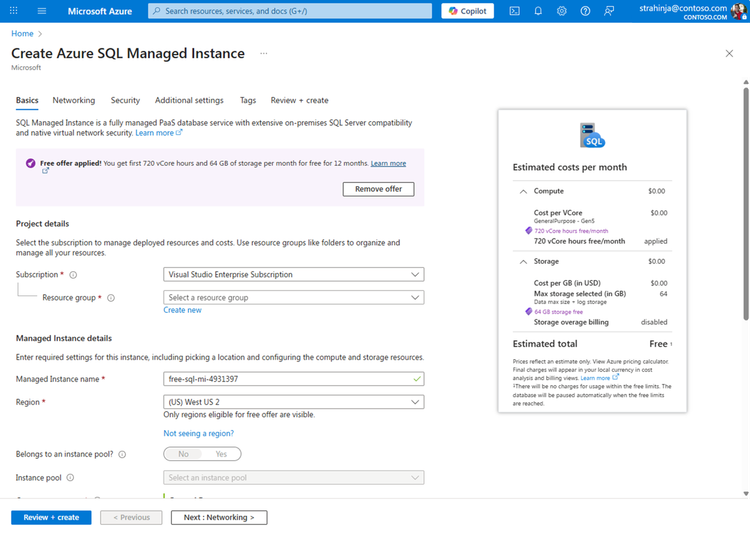750x535 pixels.
Task: Open the notifications bell
Action: click(x=538, y=11)
